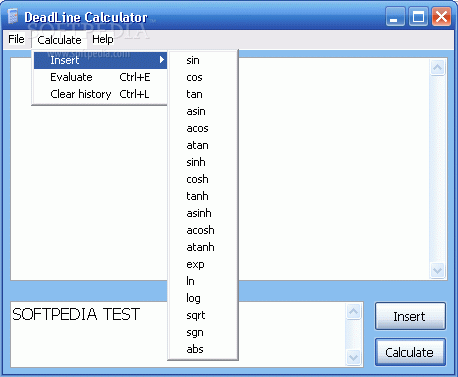The width and height of the screenshot is (458, 377).
Task: Insert the sgn function
Action: click(x=203, y=332)
